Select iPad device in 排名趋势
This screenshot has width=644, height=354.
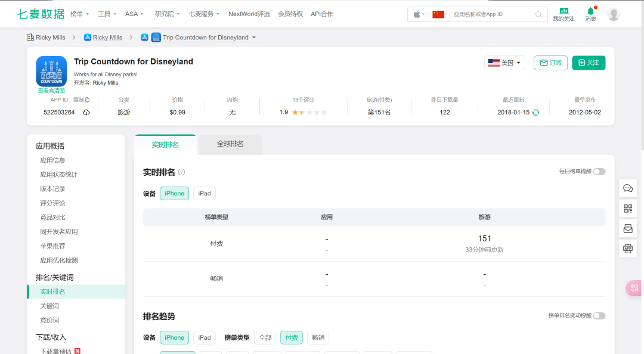pos(205,337)
